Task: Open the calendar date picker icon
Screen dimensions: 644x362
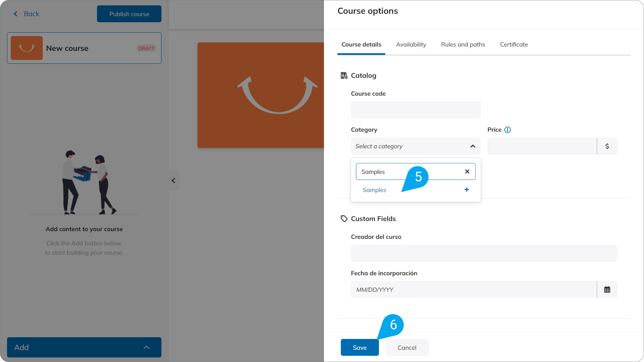Action: [607, 289]
